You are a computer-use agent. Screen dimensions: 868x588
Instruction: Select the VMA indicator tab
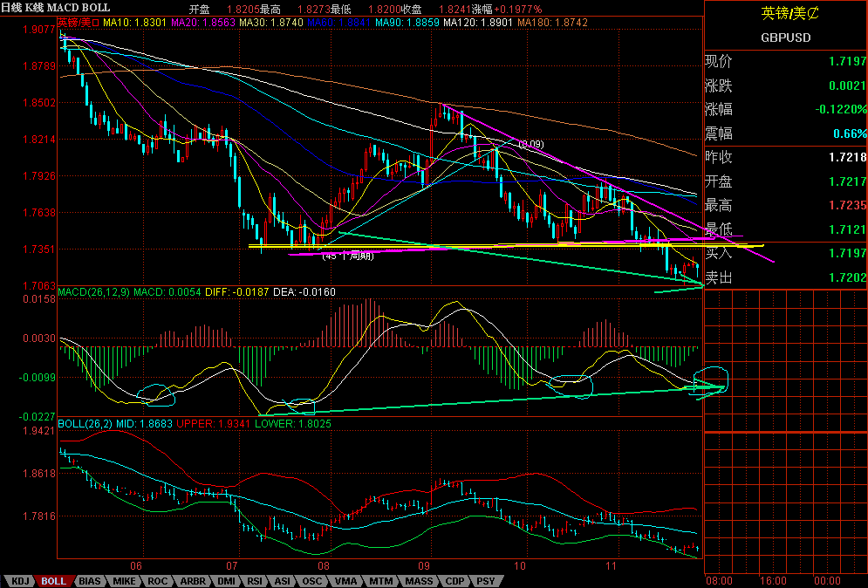[346, 581]
